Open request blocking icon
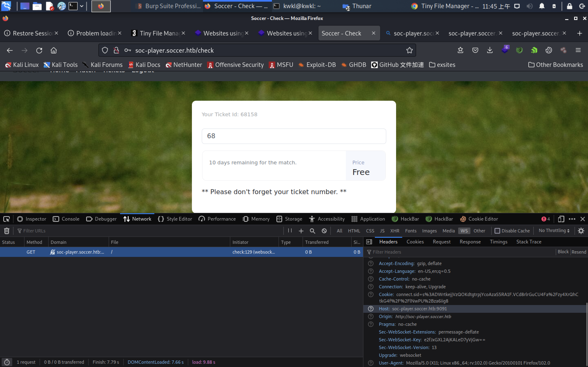 tap(324, 231)
